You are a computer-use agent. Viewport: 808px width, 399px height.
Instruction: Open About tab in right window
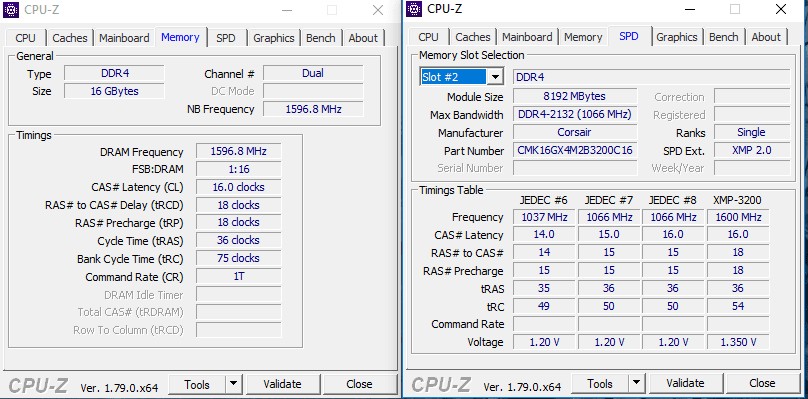click(x=766, y=37)
